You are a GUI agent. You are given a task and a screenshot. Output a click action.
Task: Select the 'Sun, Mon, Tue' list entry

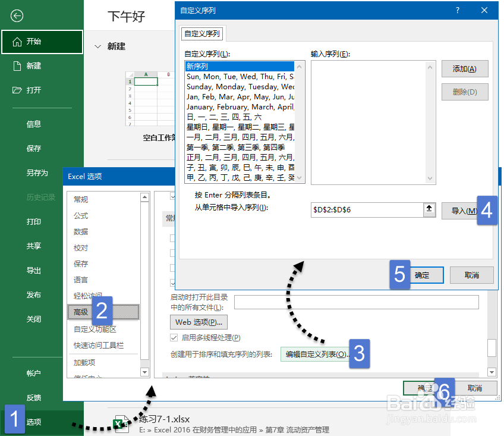click(x=240, y=77)
